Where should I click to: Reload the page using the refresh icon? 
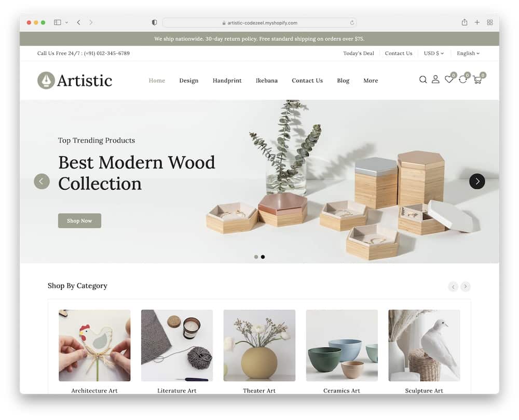point(352,23)
